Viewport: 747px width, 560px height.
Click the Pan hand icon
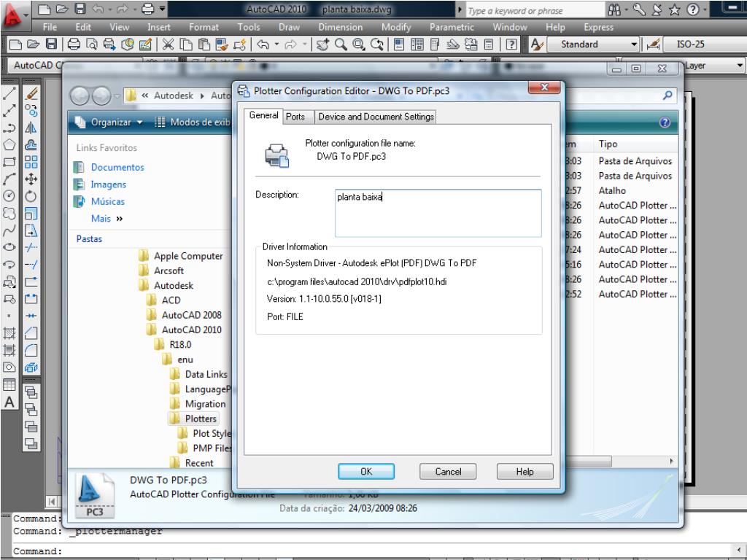[322, 44]
